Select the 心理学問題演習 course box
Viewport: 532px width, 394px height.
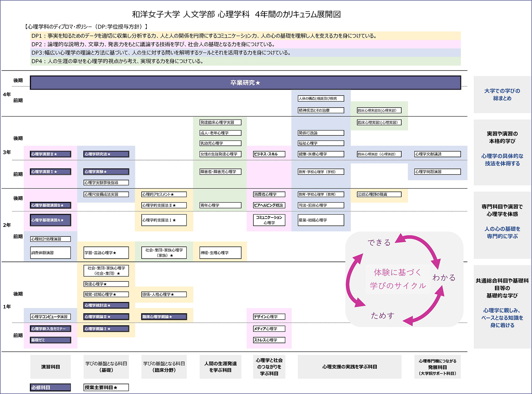click(438, 172)
